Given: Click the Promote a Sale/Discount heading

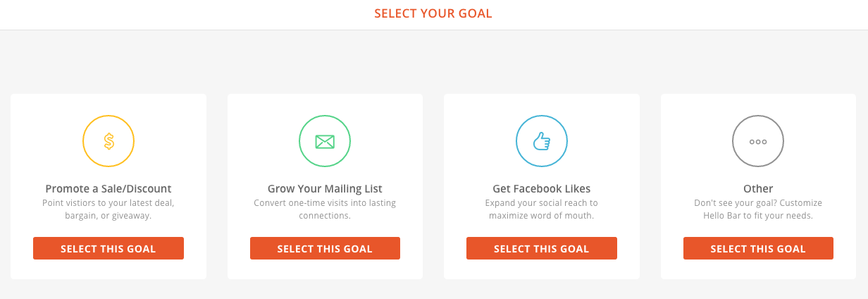Looking at the screenshot, I should tap(108, 189).
